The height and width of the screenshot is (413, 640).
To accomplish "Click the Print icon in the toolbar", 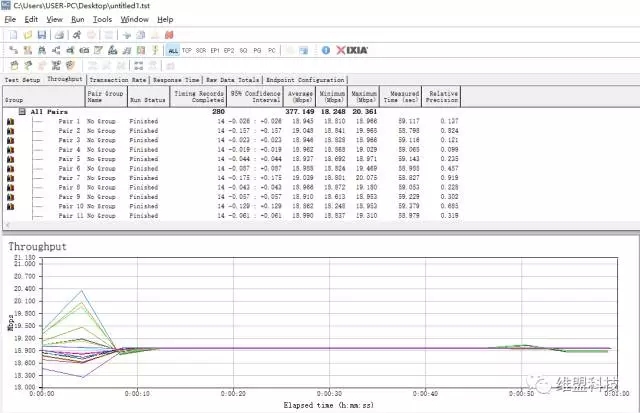I will (x=60, y=34).
